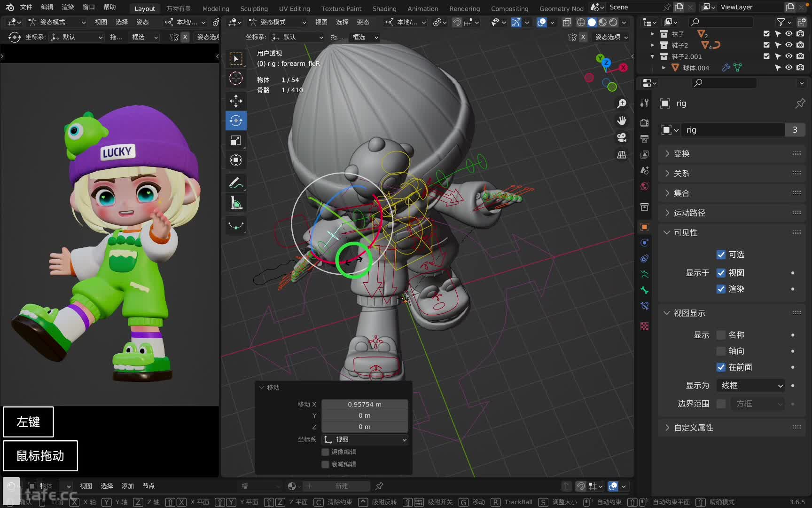Enable solid viewport shading mode
Screen dimensions: 812x508
[x=592, y=22]
